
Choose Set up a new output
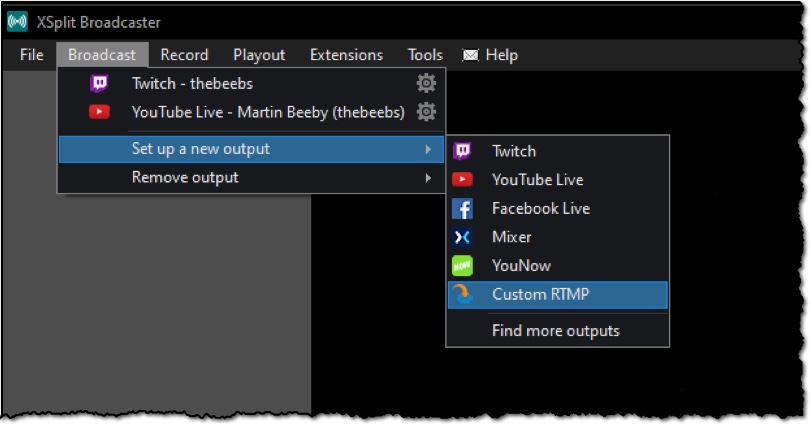point(252,149)
